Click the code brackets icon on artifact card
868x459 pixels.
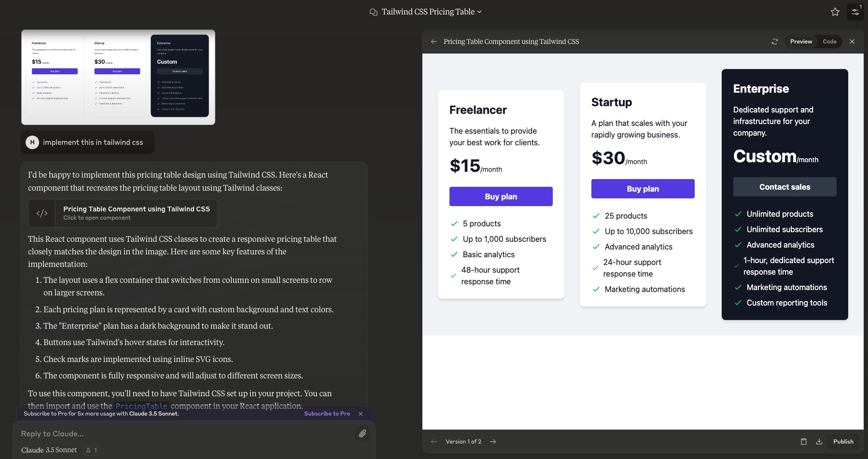pyautogui.click(x=42, y=213)
